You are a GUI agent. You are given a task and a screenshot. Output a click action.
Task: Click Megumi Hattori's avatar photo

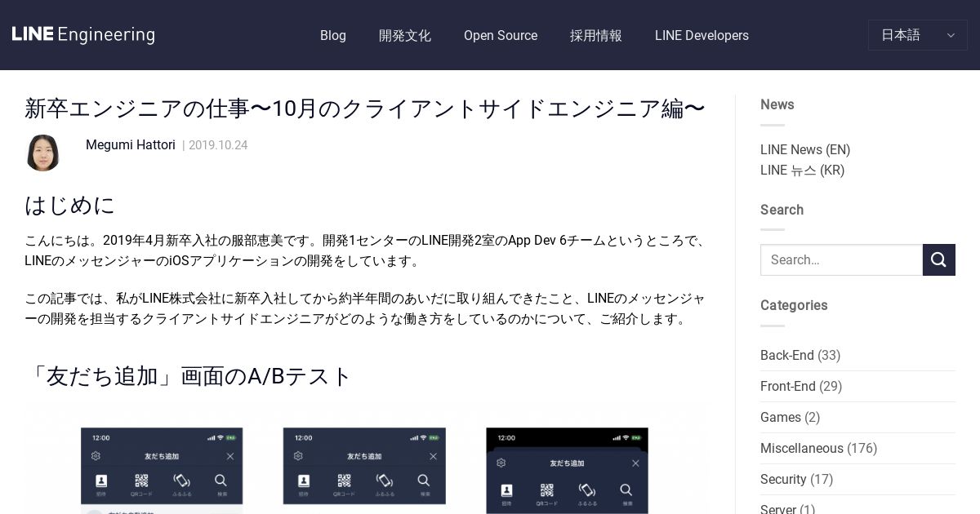coord(42,153)
